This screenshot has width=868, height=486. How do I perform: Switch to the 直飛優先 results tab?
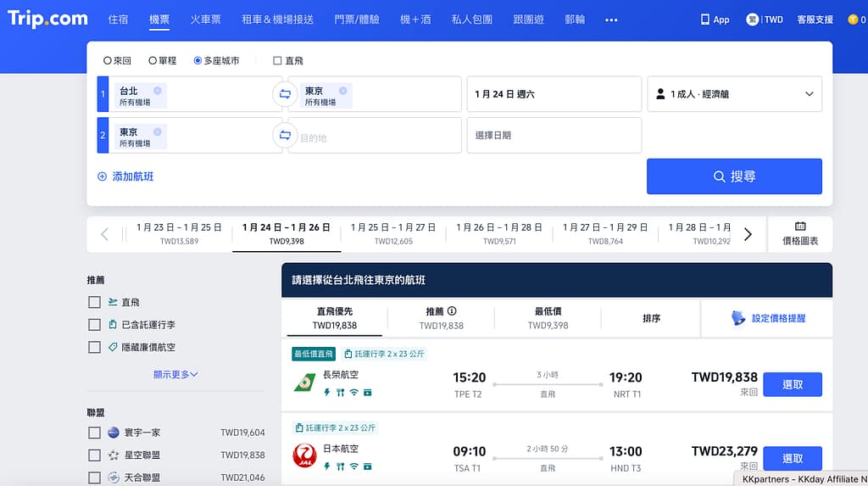(334, 318)
